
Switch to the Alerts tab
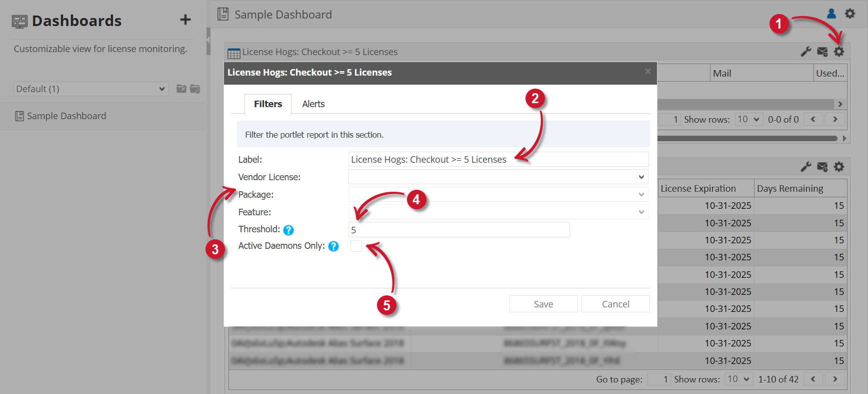pyautogui.click(x=313, y=104)
